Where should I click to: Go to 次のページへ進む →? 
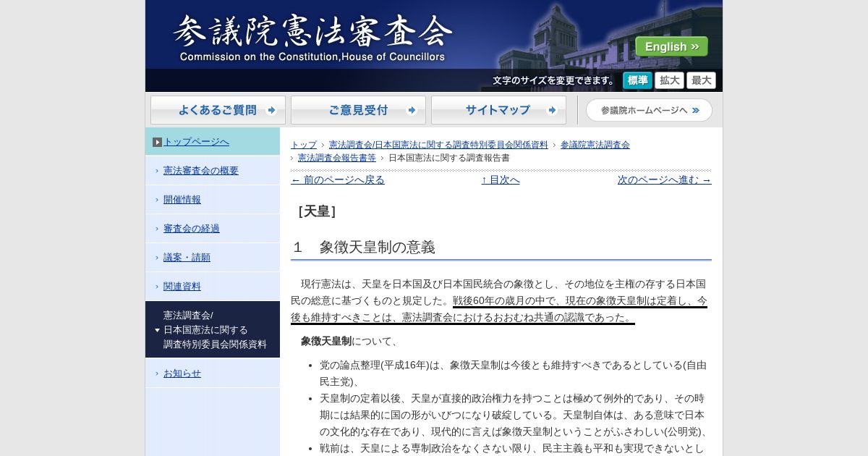pos(665,180)
